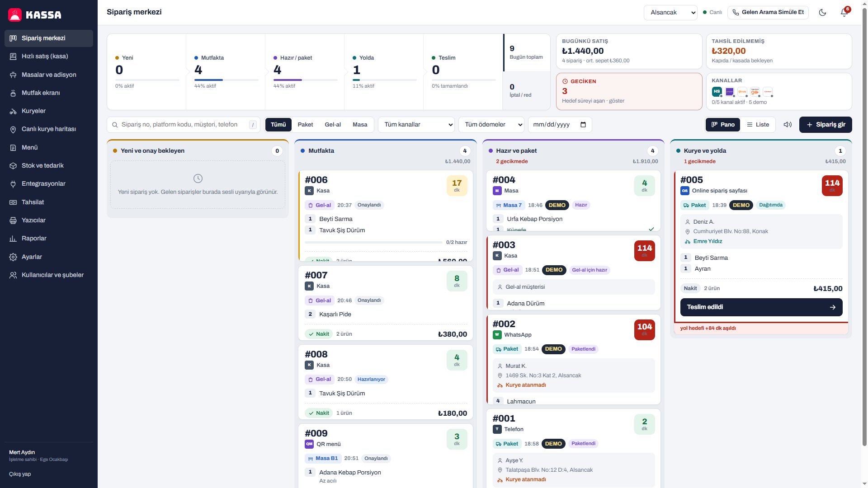Open the Tüm ödemeler dropdown

491,125
